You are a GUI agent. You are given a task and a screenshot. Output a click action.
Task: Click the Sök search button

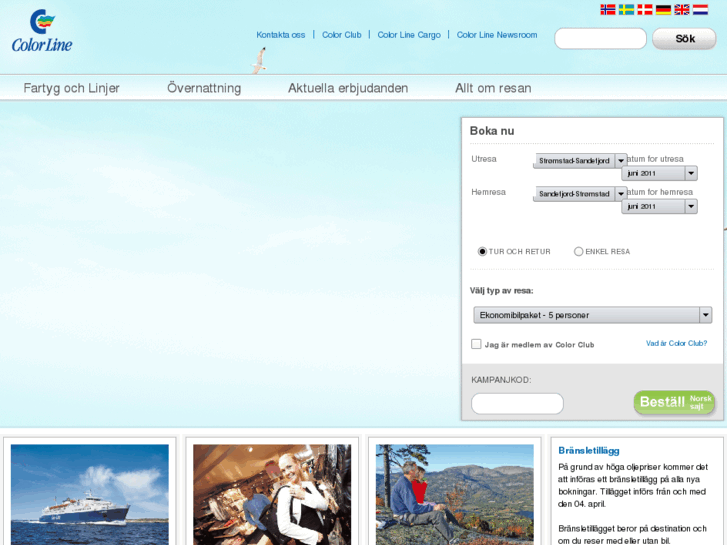point(684,38)
